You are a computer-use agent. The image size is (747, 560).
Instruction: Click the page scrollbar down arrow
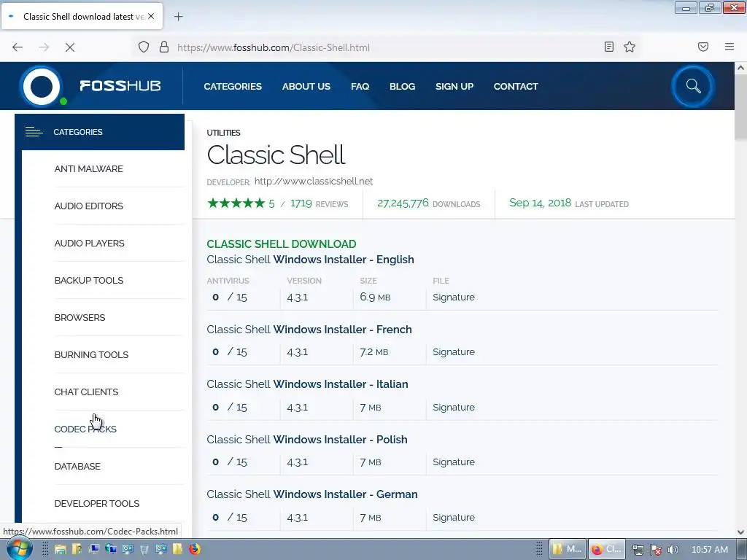740,532
